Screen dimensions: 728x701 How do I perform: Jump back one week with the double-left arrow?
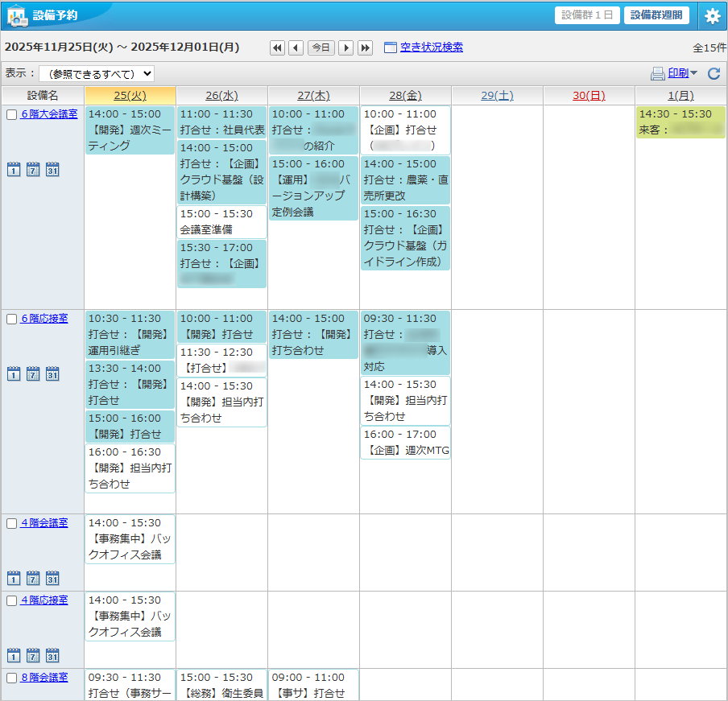coord(277,47)
